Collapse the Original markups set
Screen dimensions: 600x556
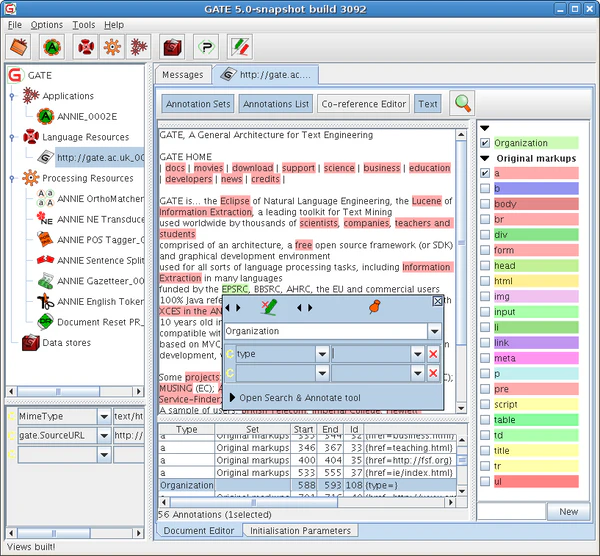point(485,158)
